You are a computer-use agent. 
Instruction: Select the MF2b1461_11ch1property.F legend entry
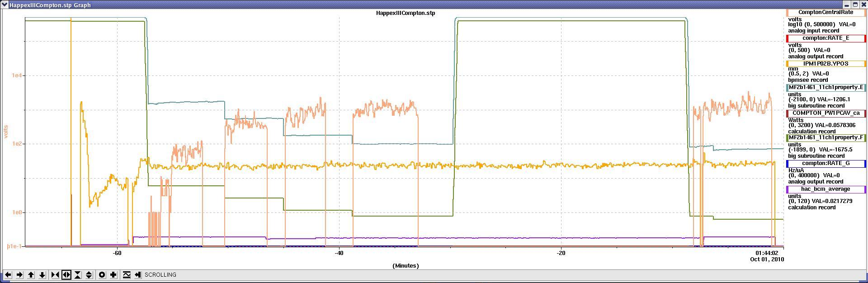point(826,137)
